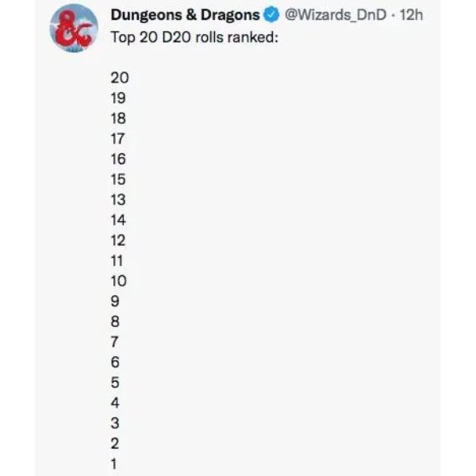Click the number 1 at list bottom

[113, 464]
